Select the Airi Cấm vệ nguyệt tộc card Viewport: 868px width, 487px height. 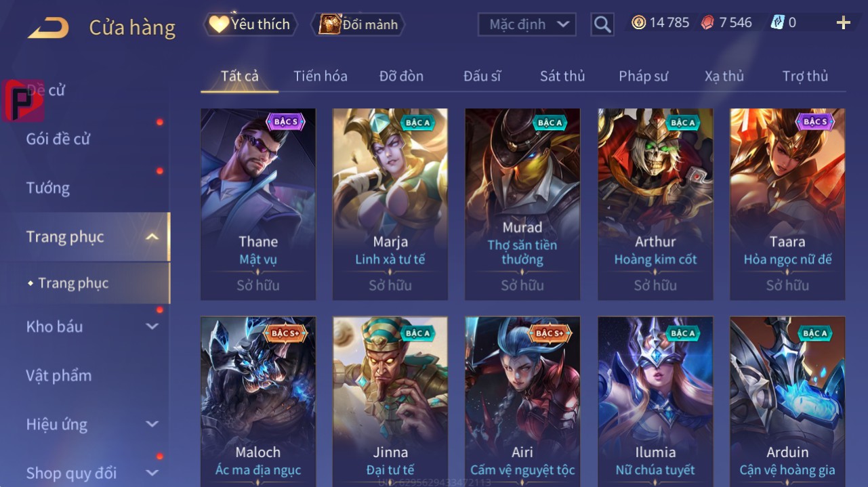[522, 400]
